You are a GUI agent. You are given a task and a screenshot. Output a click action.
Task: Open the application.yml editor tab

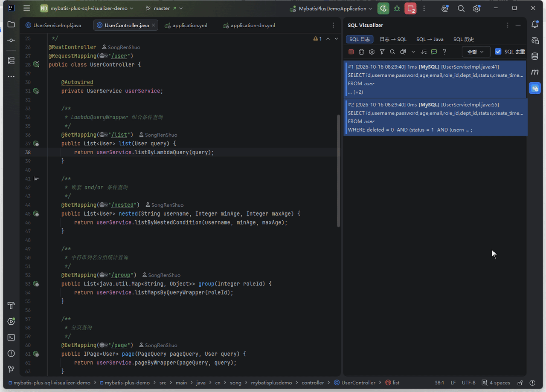coord(186,26)
